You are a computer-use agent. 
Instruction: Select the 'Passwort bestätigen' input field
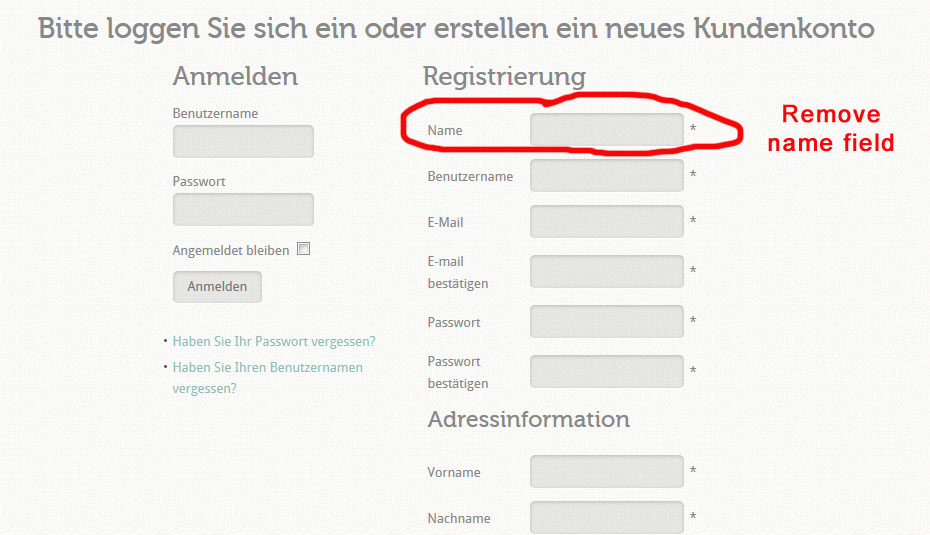pos(607,372)
